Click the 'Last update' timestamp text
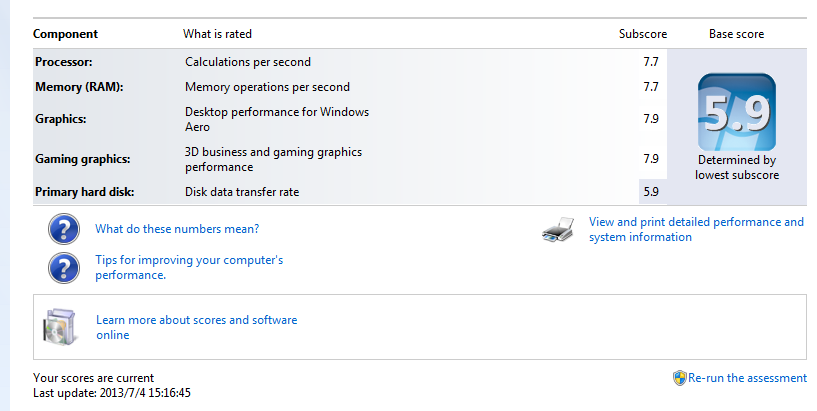Viewport: 817px width, 411px height. pyautogui.click(x=112, y=393)
